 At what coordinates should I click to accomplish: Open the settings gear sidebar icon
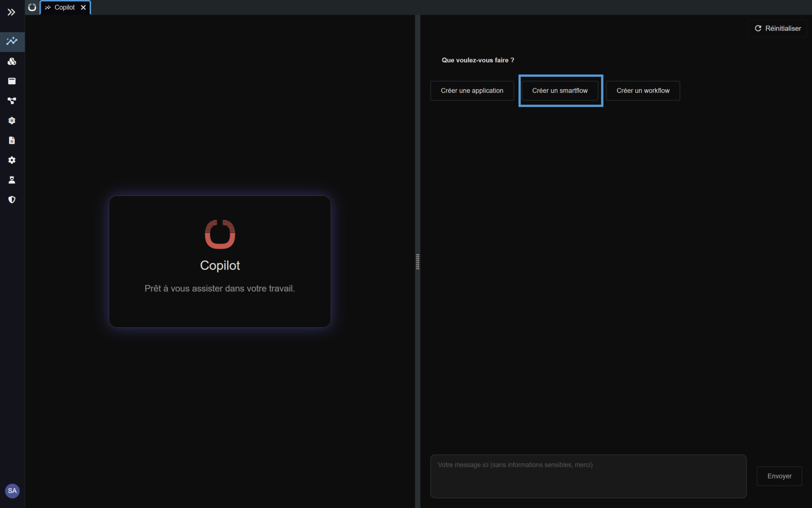(x=12, y=160)
